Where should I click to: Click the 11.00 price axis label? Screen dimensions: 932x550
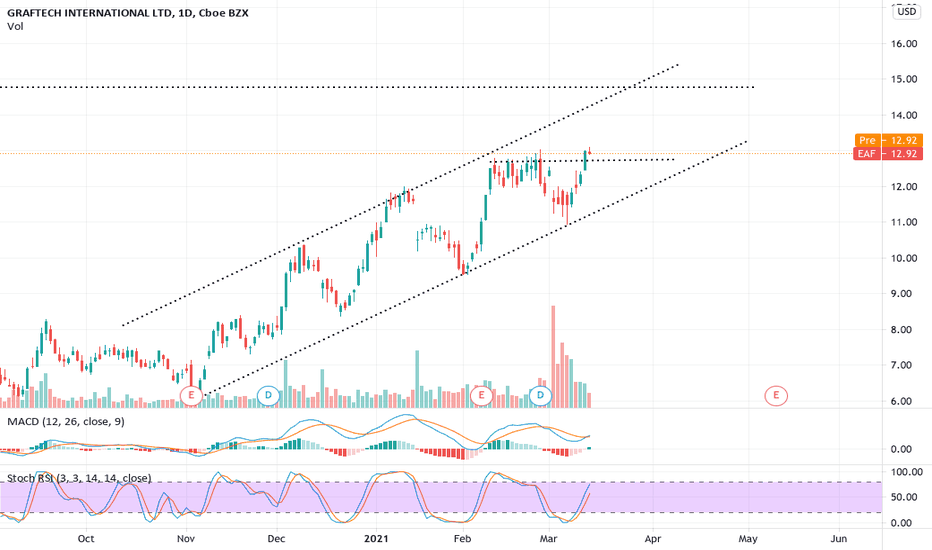pos(903,222)
